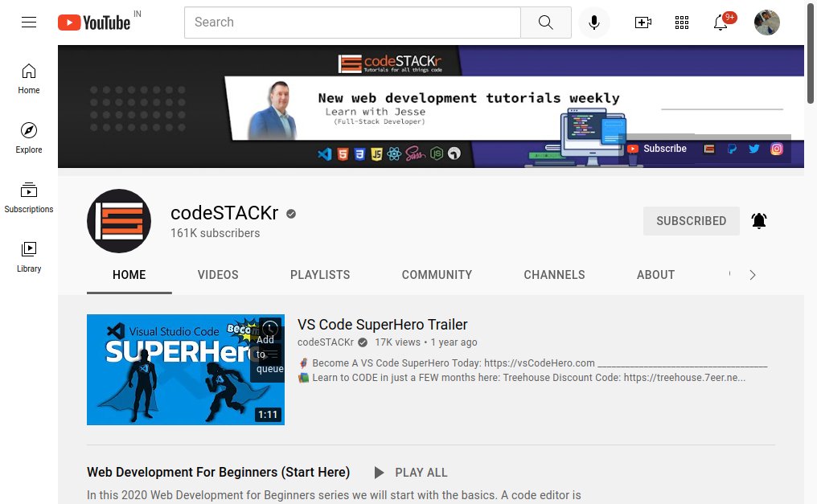
Task: Click codeSTACKr name under video title
Action: click(x=326, y=342)
